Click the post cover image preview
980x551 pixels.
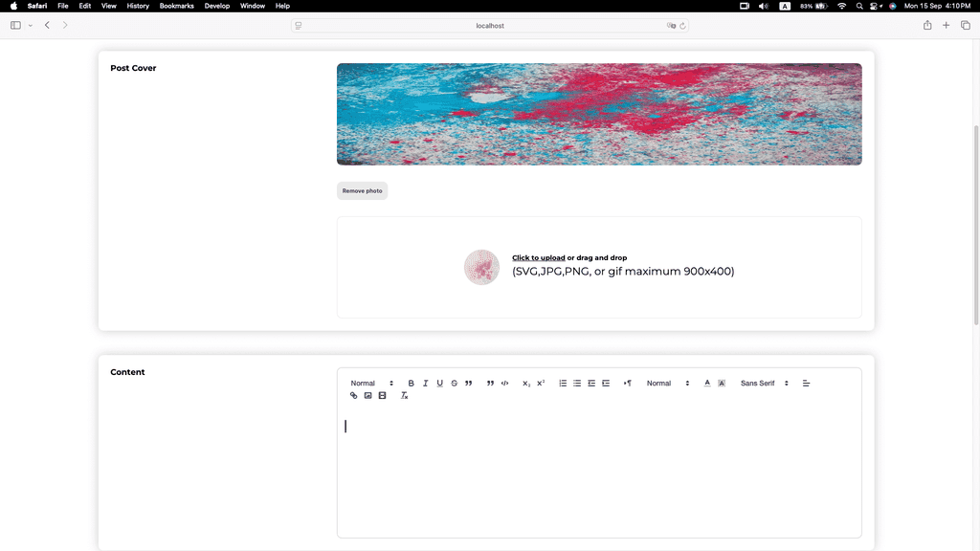coord(599,114)
